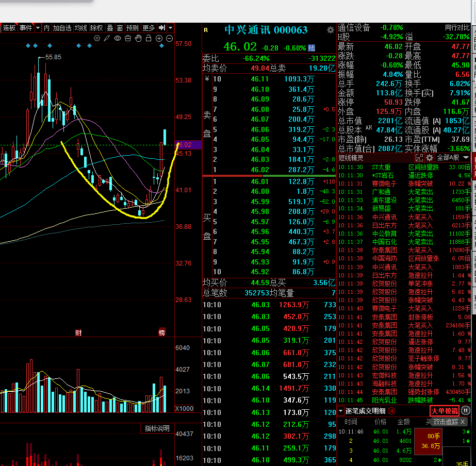476x466 pixels.
Task: Click 安泰集团 强势封涨停 alert row
Action: coord(404,392)
